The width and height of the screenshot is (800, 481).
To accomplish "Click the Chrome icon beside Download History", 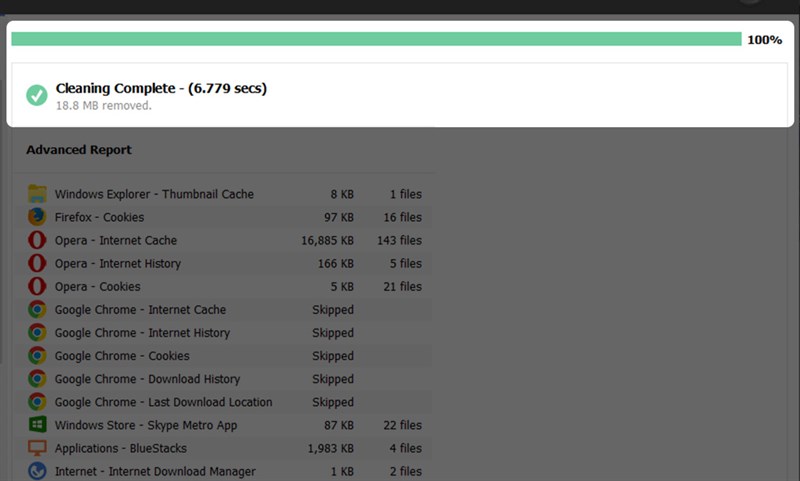I will (x=37, y=379).
